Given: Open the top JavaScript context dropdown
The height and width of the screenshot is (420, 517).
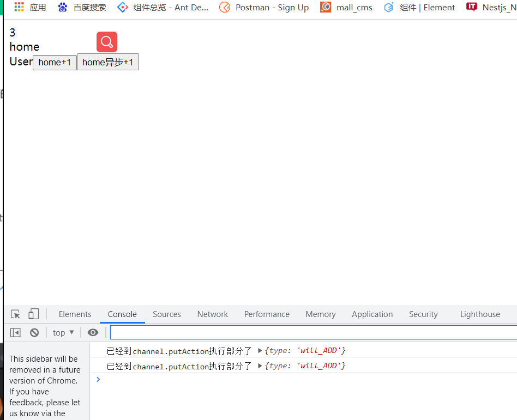Looking at the screenshot, I should pyautogui.click(x=63, y=333).
